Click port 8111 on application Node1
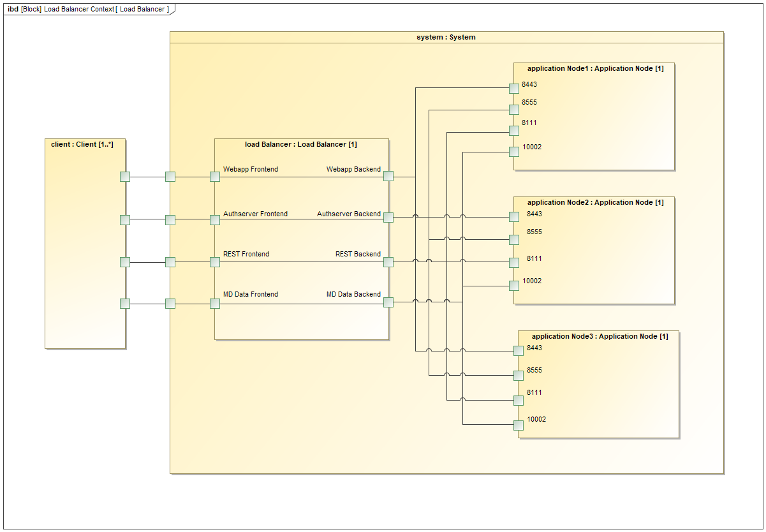 (x=514, y=131)
